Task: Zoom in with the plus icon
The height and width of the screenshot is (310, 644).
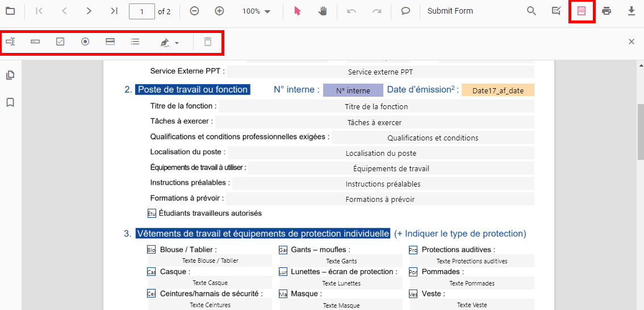Action: pos(219,11)
